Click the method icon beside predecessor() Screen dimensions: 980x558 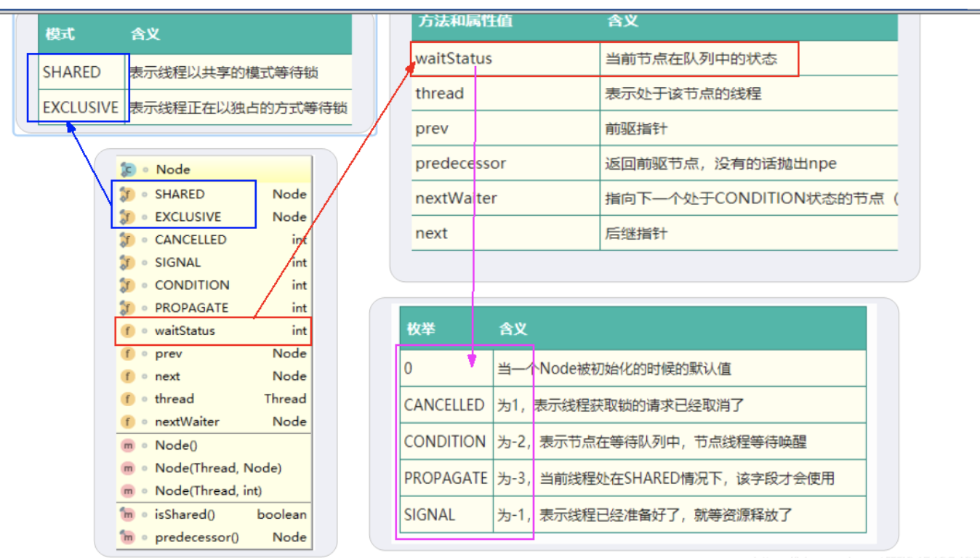point(128,537)
